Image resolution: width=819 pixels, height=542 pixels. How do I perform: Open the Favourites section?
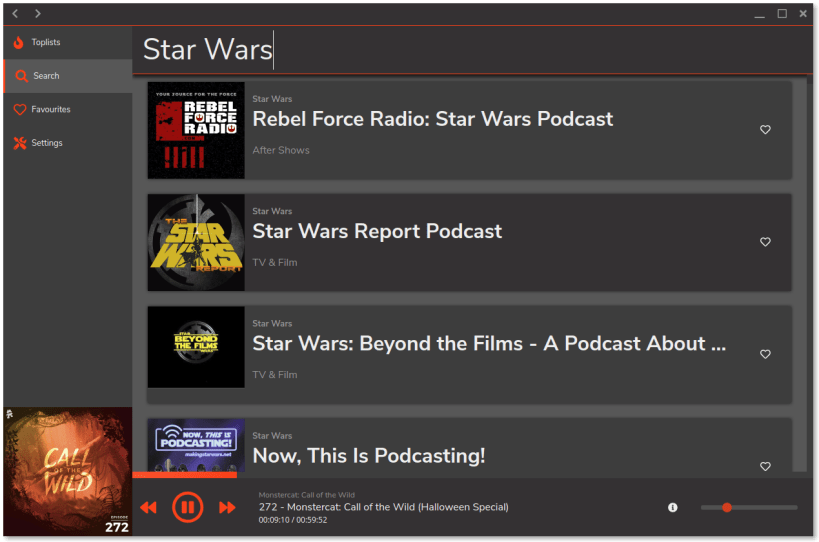pos(68,109)
